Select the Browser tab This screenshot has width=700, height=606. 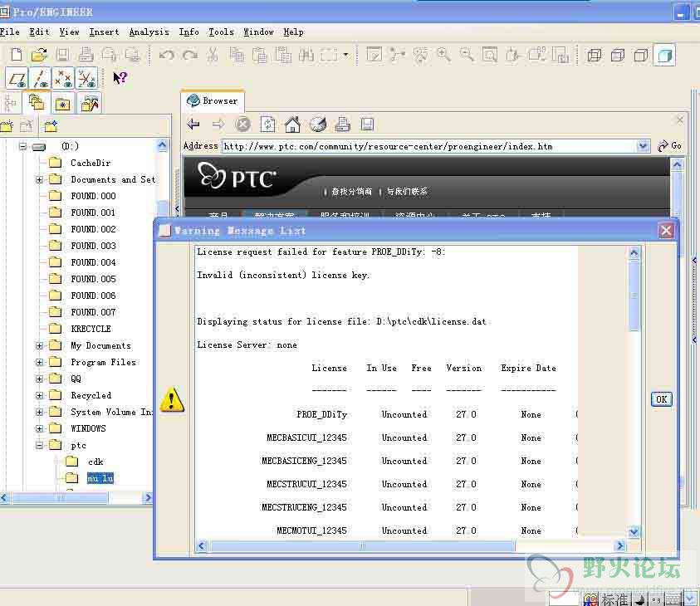coord(213,100)
